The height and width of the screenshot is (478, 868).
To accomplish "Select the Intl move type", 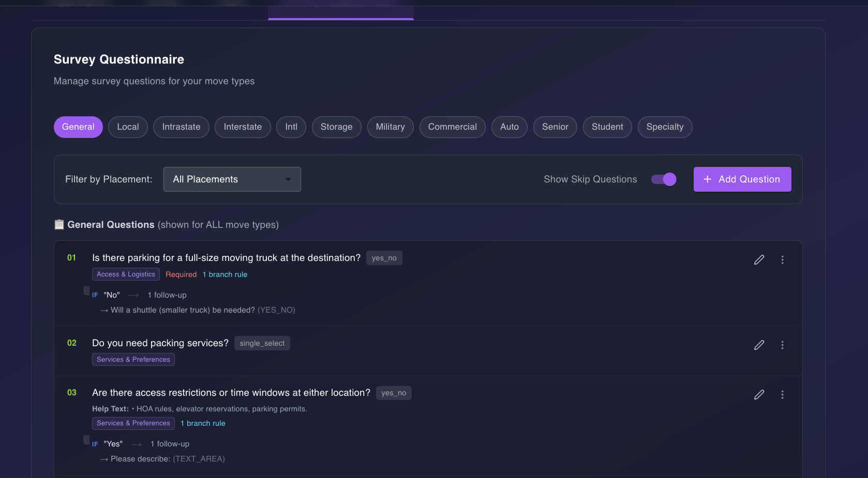I will [291, 127].
